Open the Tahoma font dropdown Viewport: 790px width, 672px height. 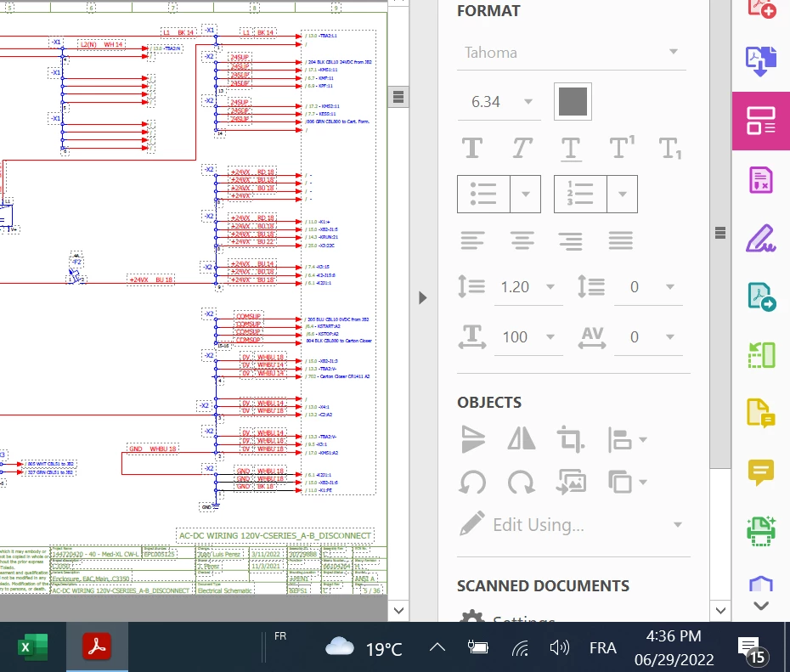tap(673, 52)
